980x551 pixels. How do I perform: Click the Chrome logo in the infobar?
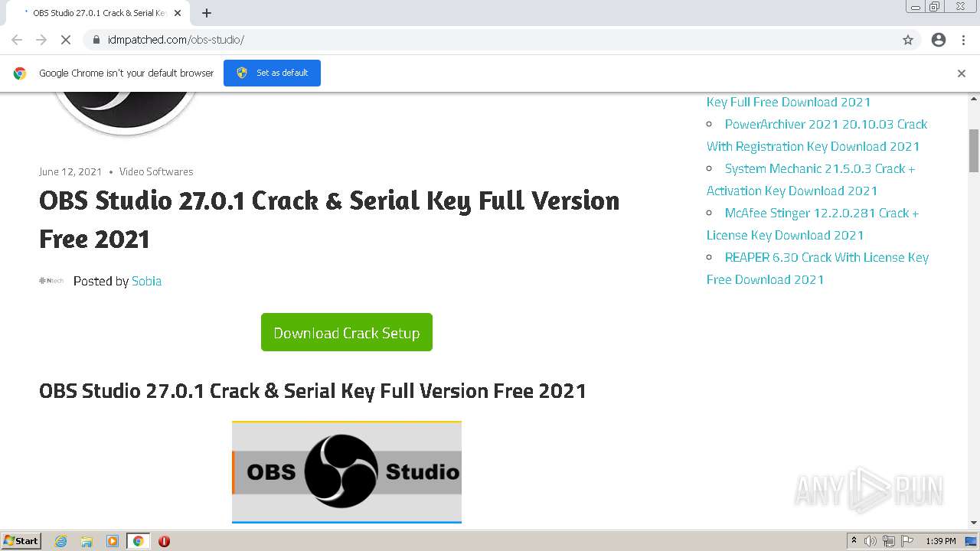tap(20, 73)
